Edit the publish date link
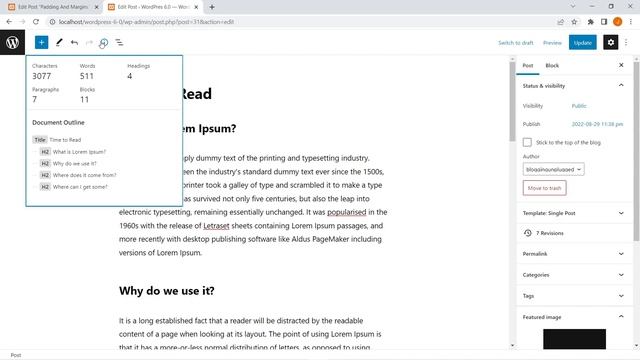Image resolution: width=640 pixels, height=360 pixels. pyautogui.click(x=597, y=124)
